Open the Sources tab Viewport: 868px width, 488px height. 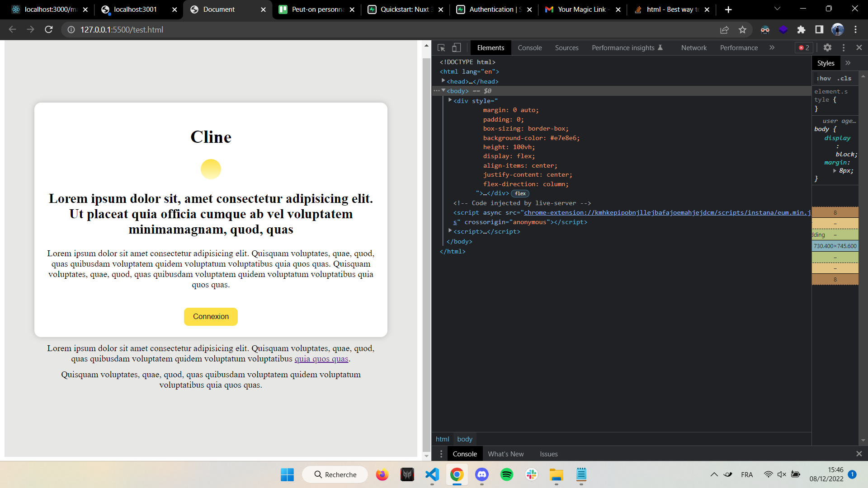pyautogui.click(x=566, y=48)
